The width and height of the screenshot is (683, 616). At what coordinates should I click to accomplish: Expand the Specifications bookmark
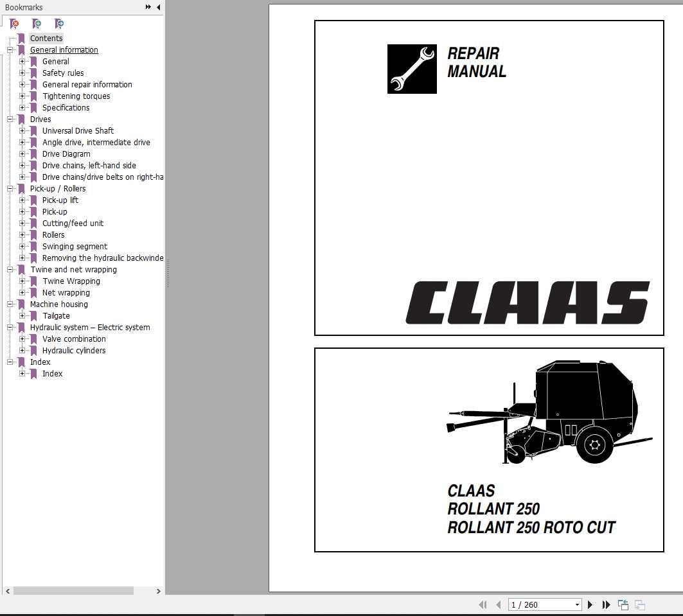[22, 107]
